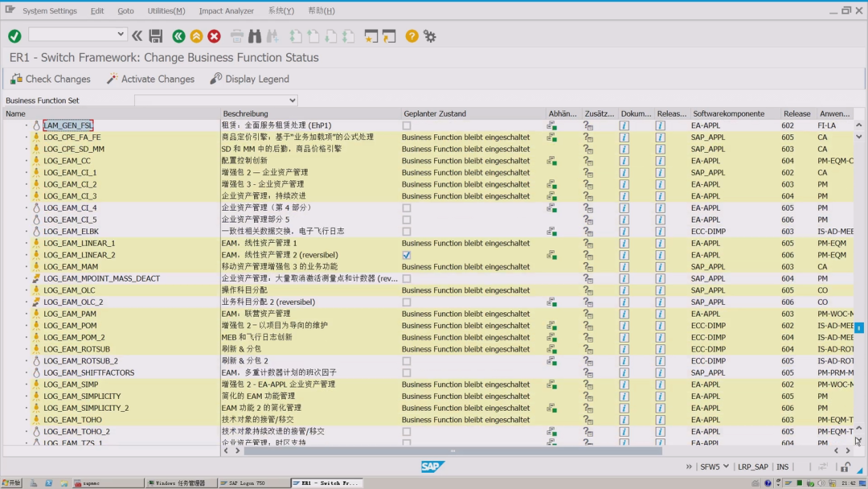This screenshot has width=868, height=489.
Task: Open the Business Function Set dropdown
Action: coord(293,101)
